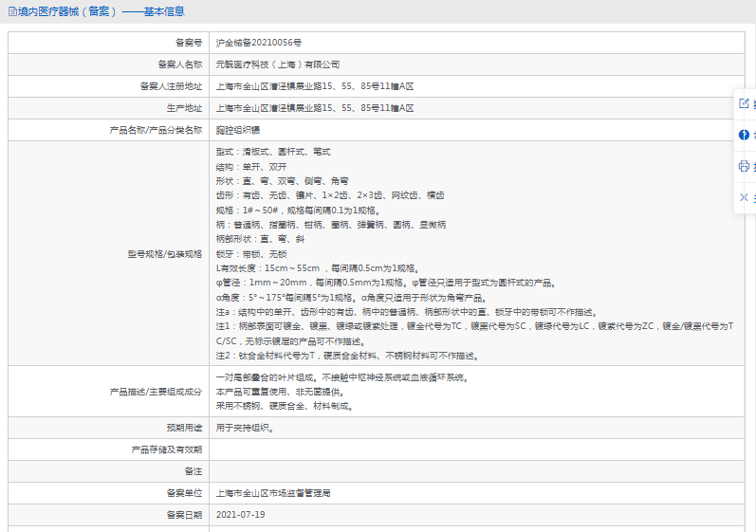
Task: Click the 生产地址 address value cell
Action: [477, 108]
